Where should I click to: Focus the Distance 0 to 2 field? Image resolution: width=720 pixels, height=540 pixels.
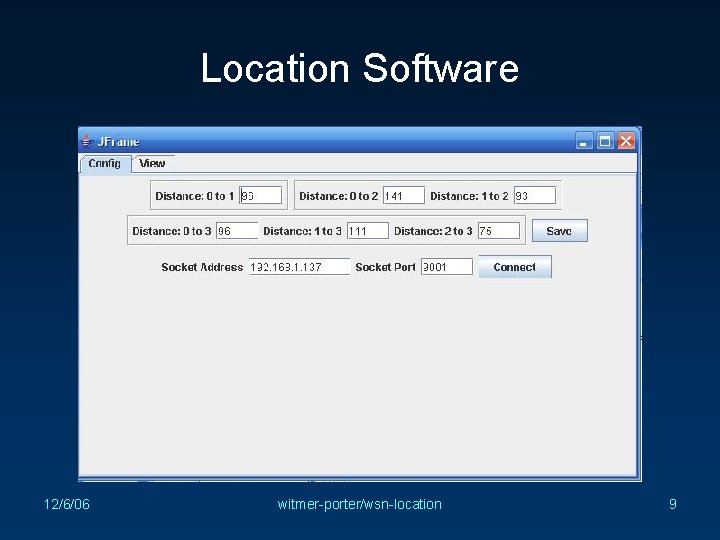point(404,195)
